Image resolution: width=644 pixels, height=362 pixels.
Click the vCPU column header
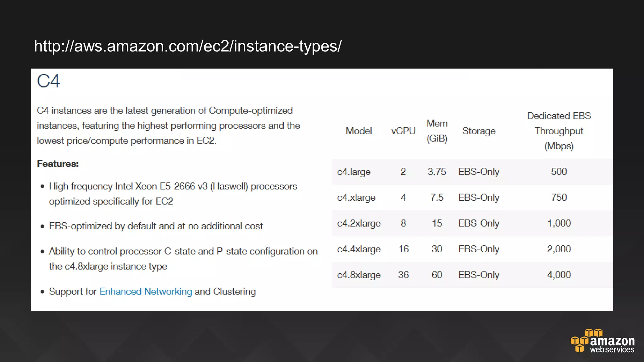[x=403, y=131]
